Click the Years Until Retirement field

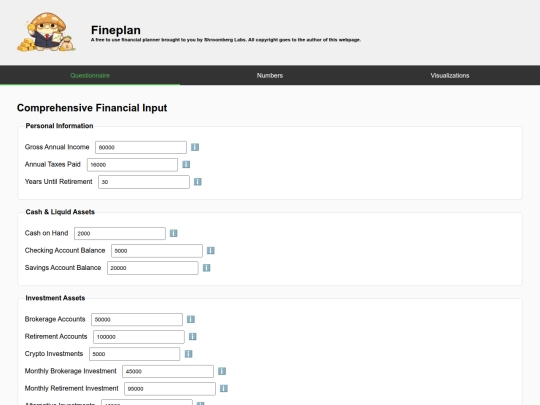point(144,182)
